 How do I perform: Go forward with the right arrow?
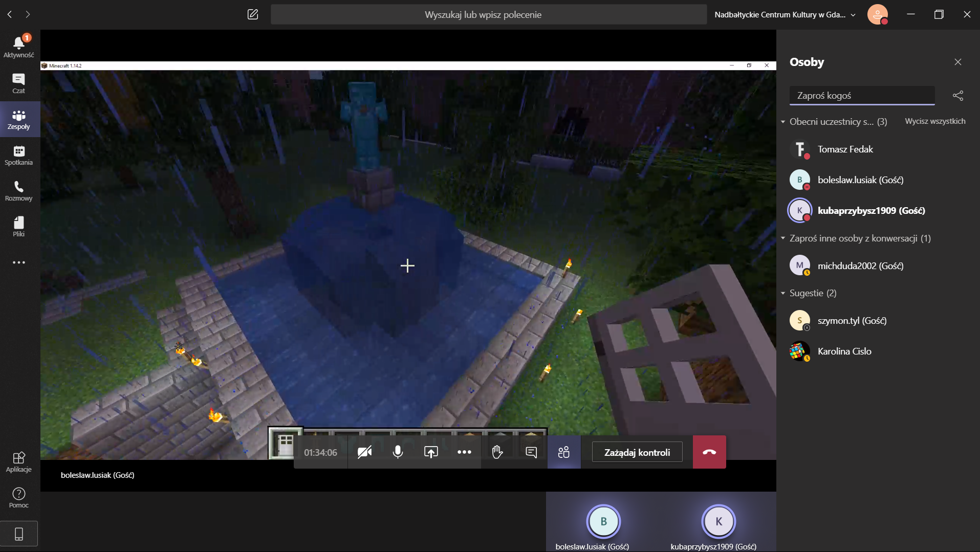[28, 14]
